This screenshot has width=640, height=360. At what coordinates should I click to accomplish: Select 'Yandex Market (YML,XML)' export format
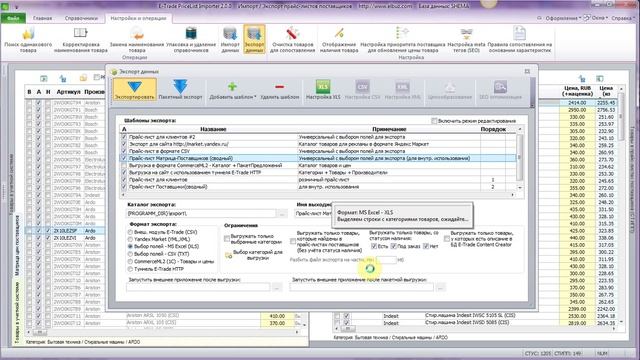click(130, 239)
